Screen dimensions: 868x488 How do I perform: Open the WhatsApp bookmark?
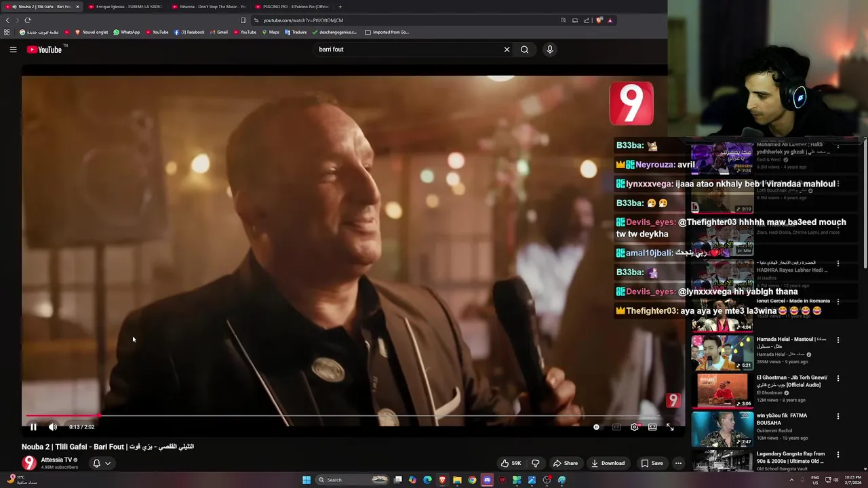[127, 32]
